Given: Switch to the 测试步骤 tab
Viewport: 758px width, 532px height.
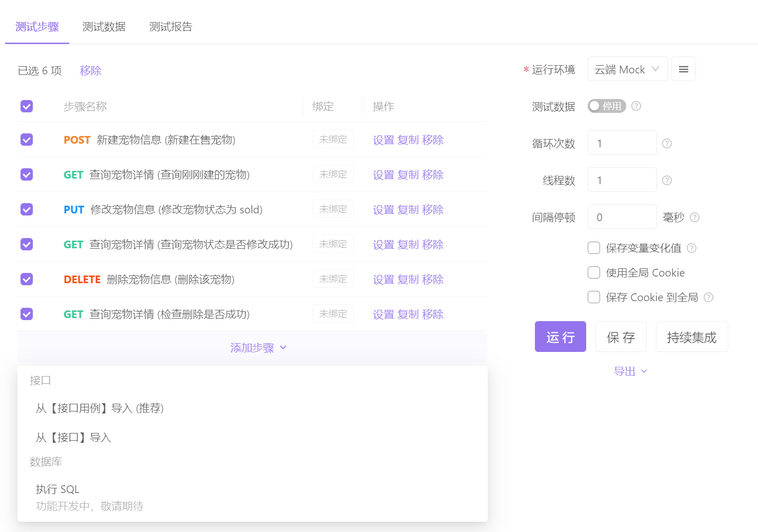Looking at the screenshot, I should [37, 27].
